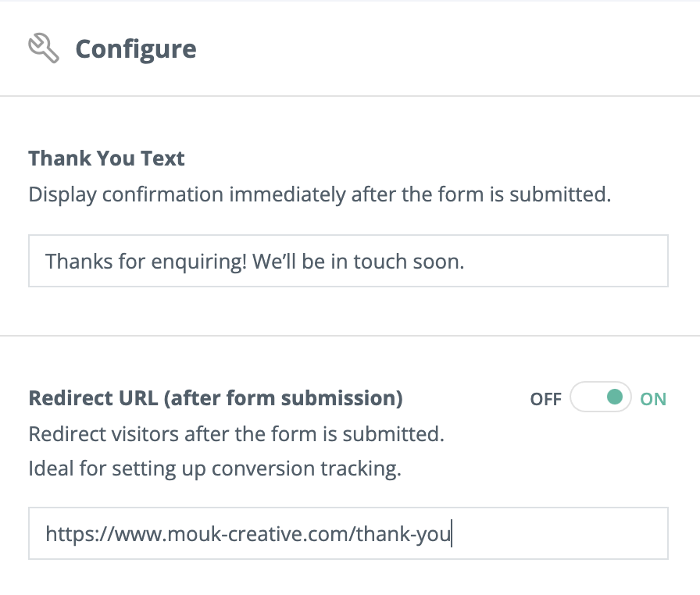700x595 pixels.
Task: Click the 'Redirect visitors after the form' description
Action: 236,434
